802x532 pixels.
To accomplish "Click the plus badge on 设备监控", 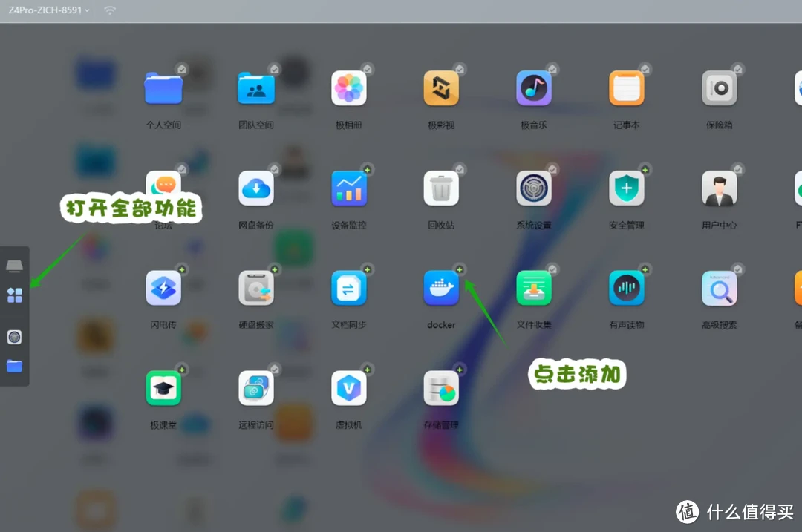I will coord(367,170).
